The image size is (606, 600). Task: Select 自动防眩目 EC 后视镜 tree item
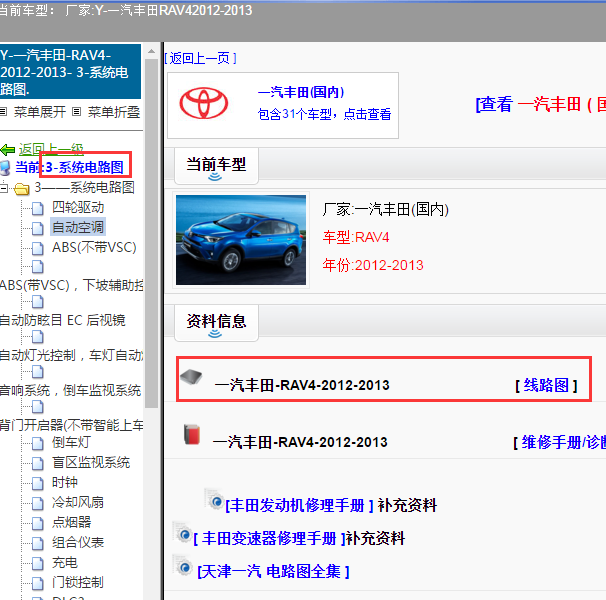pos(63,320)
